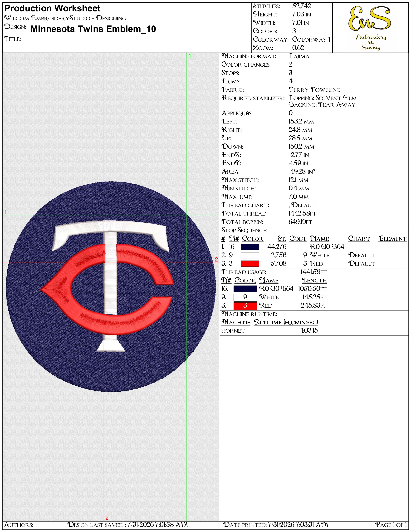Click the "Chart" column header
The image size is (411, 532).
click(x=359, y=238)
